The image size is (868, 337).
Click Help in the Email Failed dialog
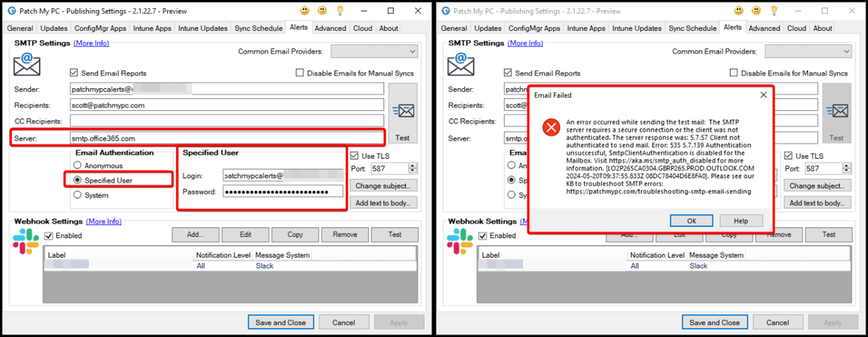pos(741,221)
